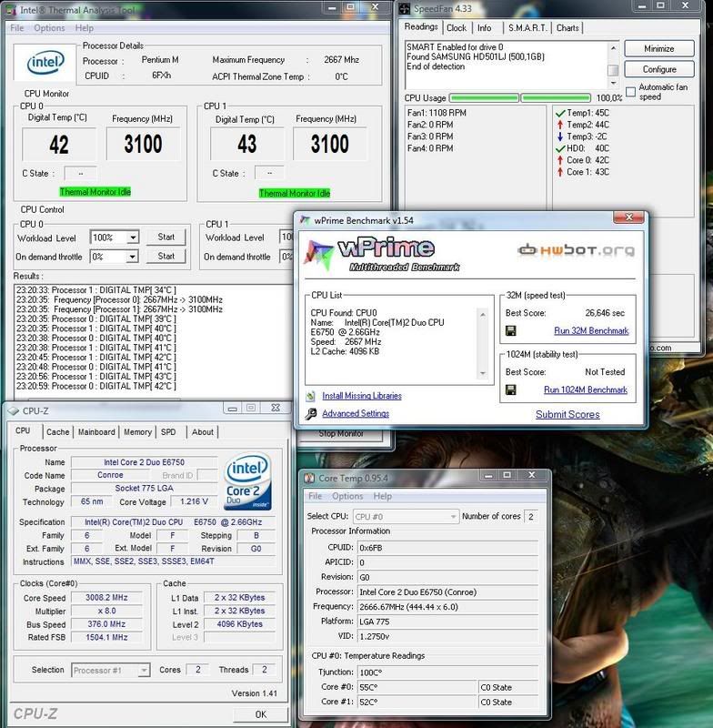
Task: Click the Core 2 Duo logo in CPU-Z
Action: pyautogui.click(x=246, y=480)
